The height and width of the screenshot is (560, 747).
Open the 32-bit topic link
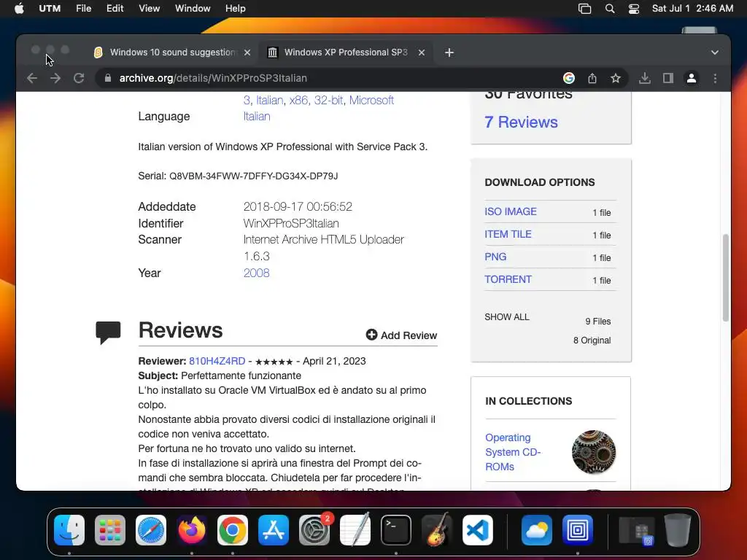[328, 100]
